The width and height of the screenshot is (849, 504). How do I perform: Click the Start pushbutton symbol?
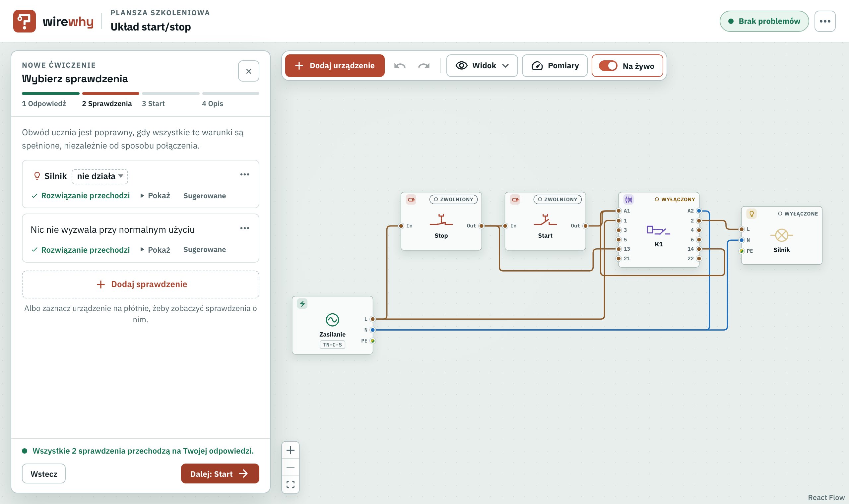coord(545,220)
